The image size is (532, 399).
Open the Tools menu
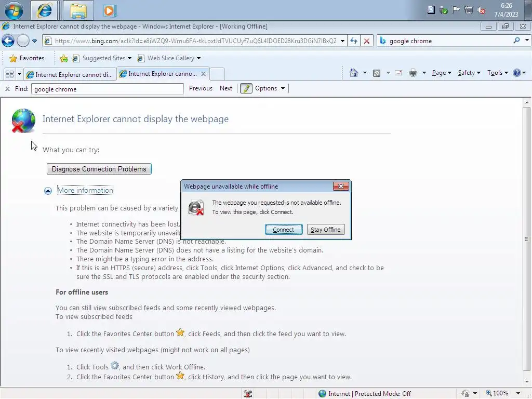[x=497, y=73]
